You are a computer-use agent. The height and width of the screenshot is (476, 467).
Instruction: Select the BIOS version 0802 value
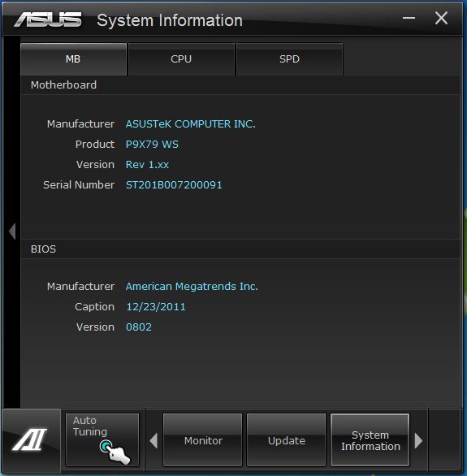tap(139, 327)
